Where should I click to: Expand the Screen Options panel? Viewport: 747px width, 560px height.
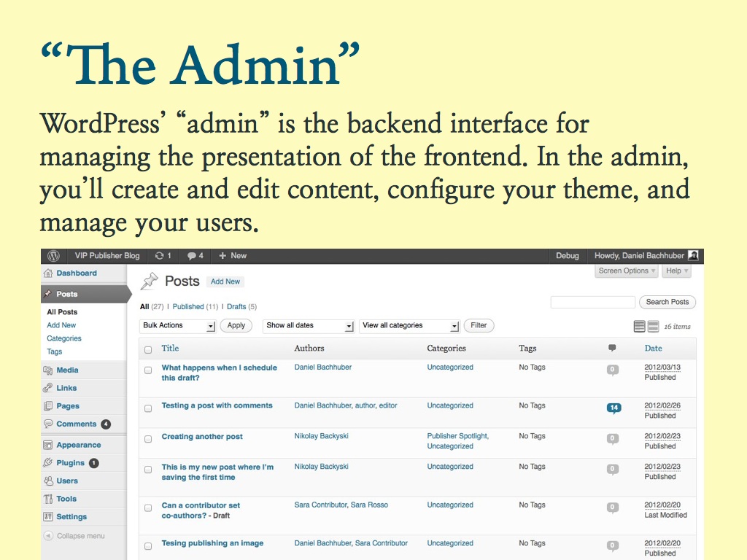(x=627, y=271)
